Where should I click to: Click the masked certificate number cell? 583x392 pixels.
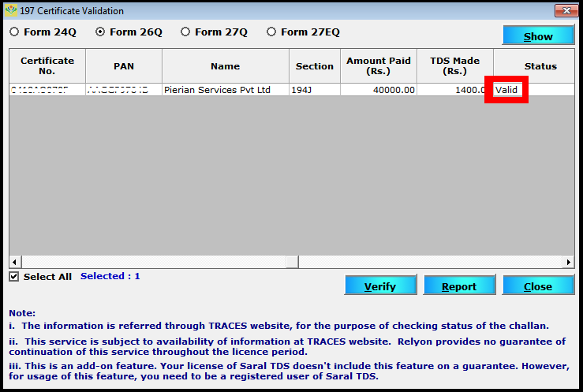point(47,90)
